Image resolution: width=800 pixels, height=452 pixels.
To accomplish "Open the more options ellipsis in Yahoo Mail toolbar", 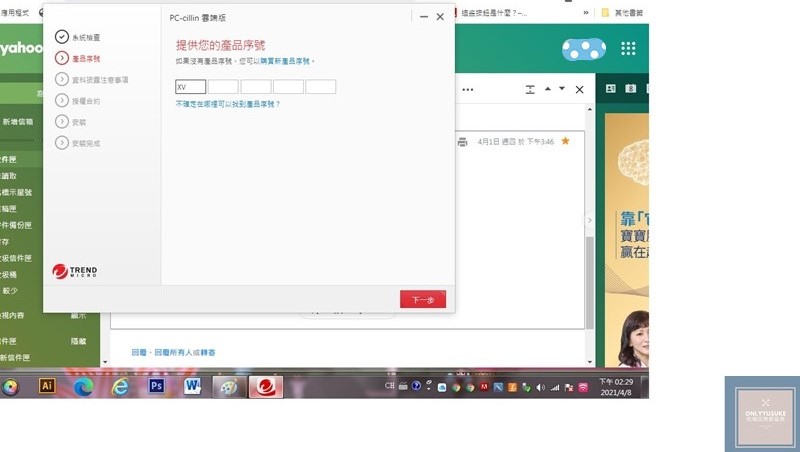I will 467,90.
